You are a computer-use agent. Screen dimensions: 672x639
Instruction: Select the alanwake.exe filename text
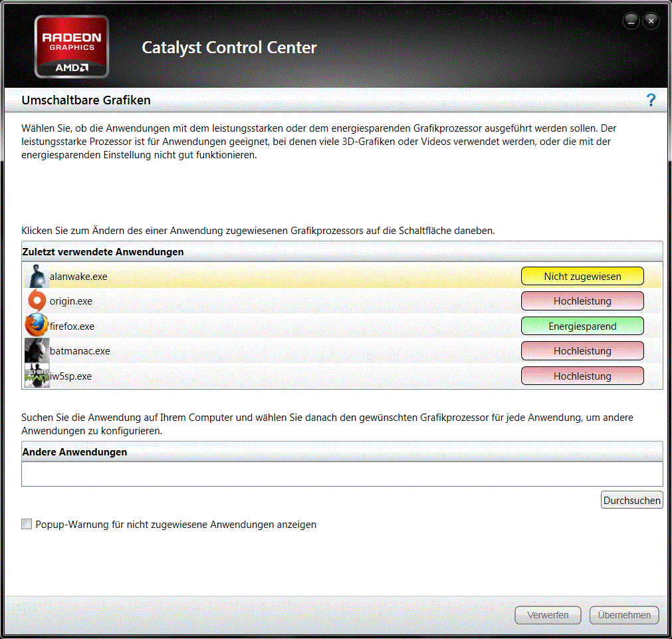(78, 277)
